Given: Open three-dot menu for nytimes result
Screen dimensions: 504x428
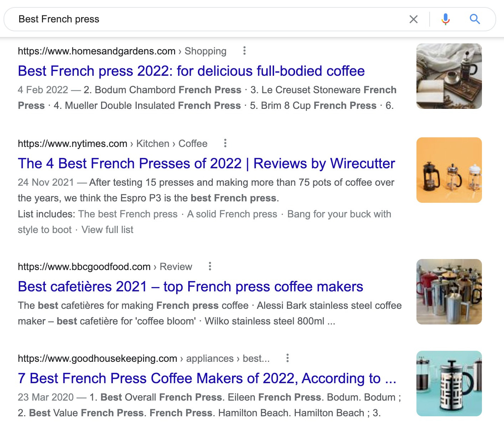Looking at the screenshot, I should 225,143.
